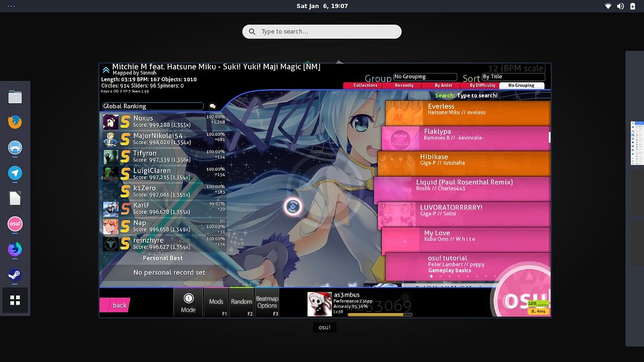Open the Global Ranking dropdown
The image size is (644, 362).
152,106
